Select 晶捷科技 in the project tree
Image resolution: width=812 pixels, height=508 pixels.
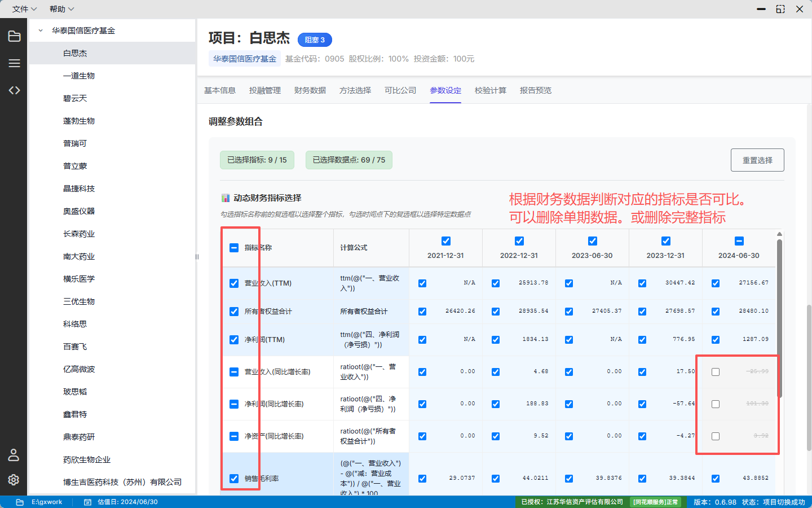[x=112, y=189]
